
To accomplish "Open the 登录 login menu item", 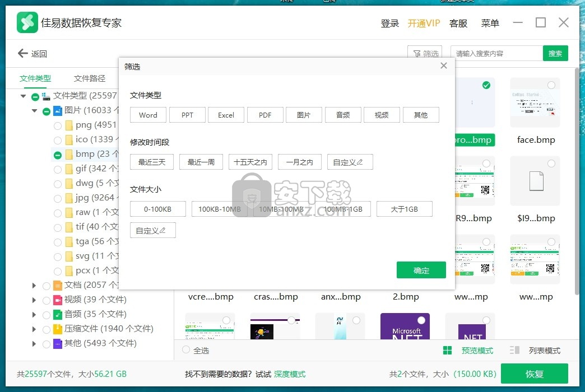I will point(390,23).
